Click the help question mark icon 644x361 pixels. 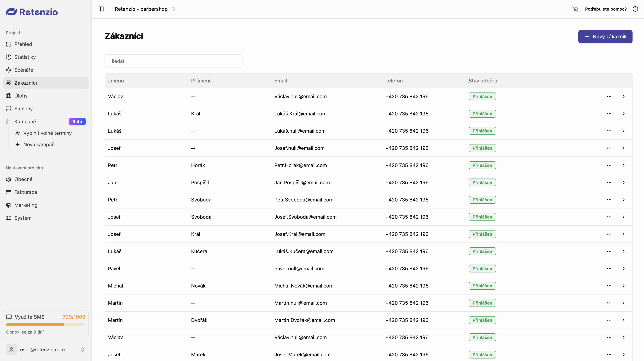tap(635, 9)
